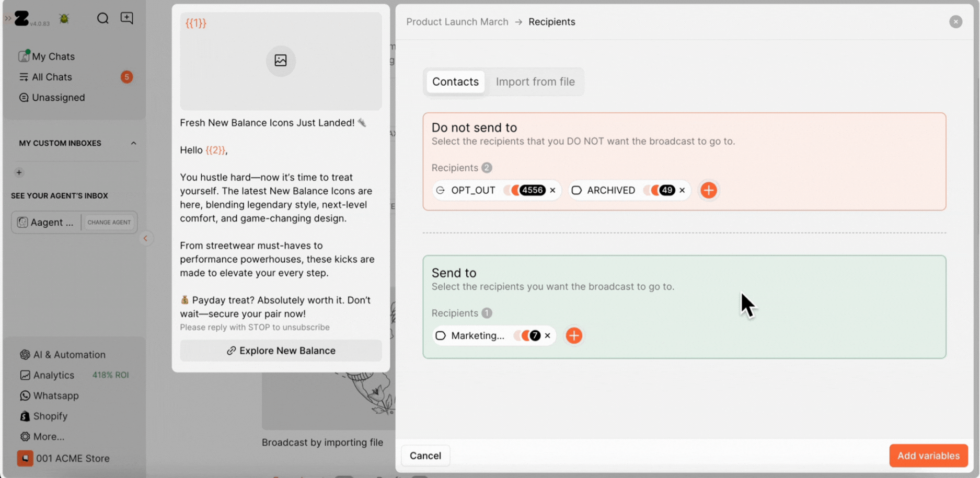Switch to the Contacts tab

[x=455, y=81]
